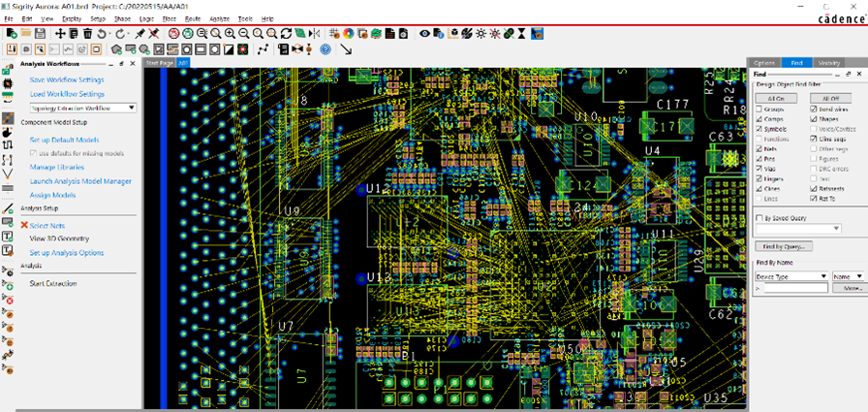Viewport: 868px width, 412px height.
Task: Click the Save Workflow Settings link
Action: coord(67,80)
